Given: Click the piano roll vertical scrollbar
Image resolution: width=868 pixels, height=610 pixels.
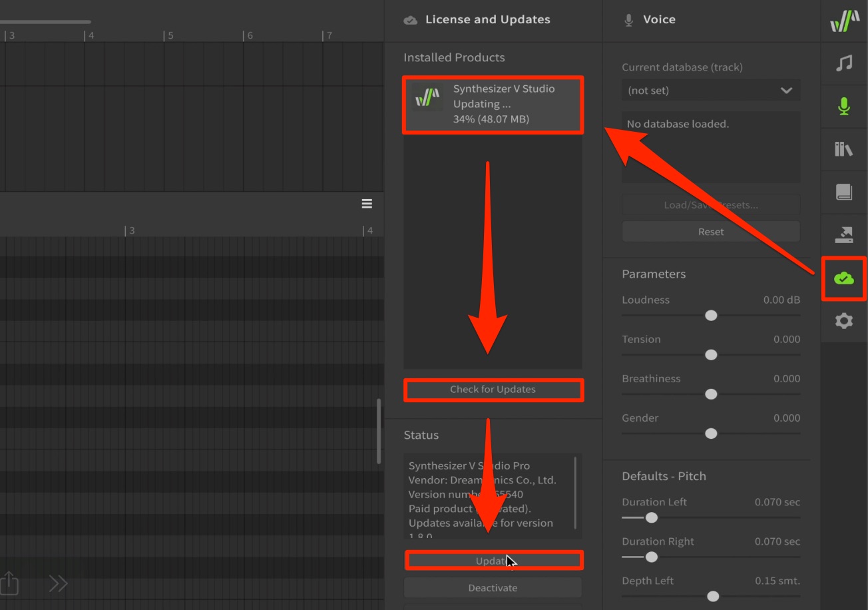Looking at the screenshot, I should click(379, 431).
